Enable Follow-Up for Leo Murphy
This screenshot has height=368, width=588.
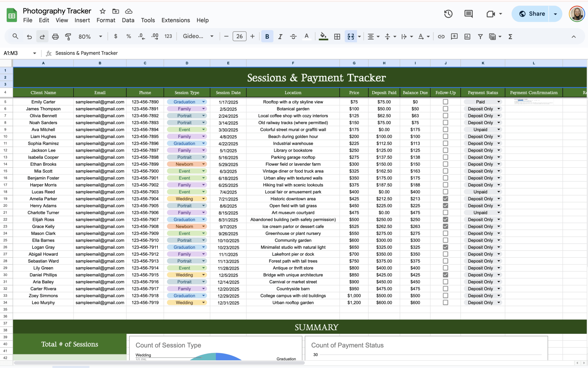(445, 302)
